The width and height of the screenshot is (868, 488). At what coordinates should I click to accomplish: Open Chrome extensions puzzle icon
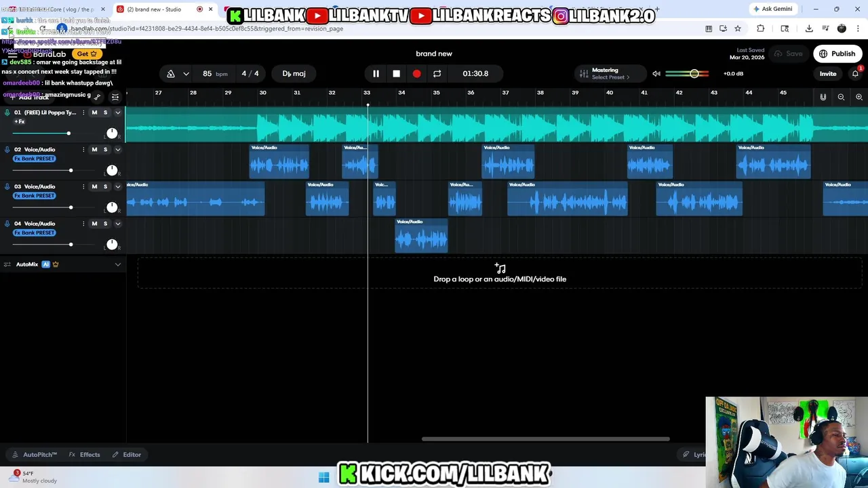coord(760,28)
